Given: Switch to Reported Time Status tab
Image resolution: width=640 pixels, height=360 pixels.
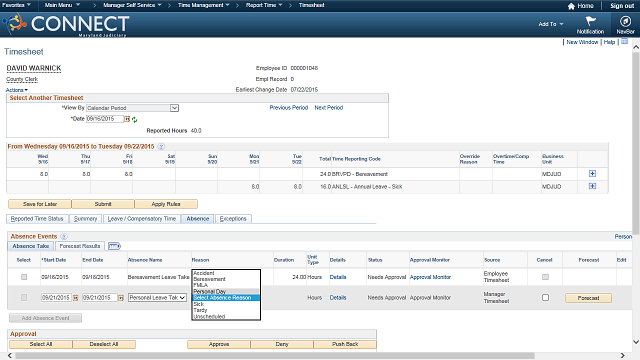Looking at the screenshot, I should tap(37, 219).
